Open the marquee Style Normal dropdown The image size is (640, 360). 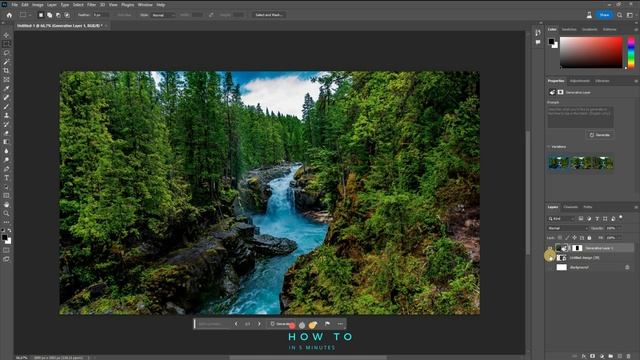pos(163,15)
